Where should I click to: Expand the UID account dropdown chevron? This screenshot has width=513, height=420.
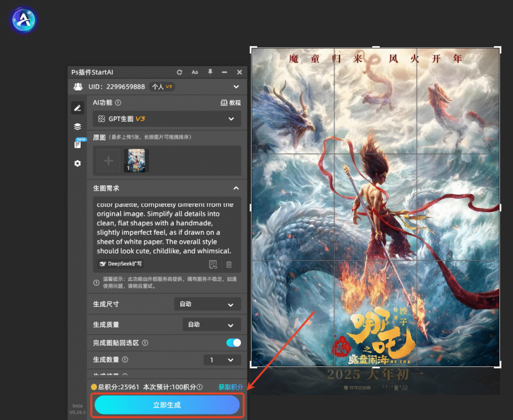click(236, 87)
